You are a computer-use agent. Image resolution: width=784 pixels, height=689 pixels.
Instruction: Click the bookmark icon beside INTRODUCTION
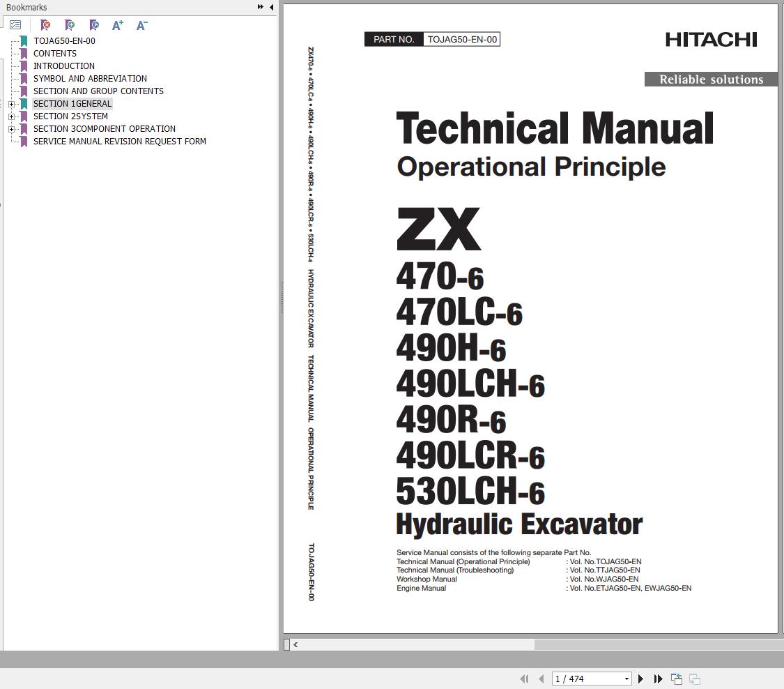24,66
